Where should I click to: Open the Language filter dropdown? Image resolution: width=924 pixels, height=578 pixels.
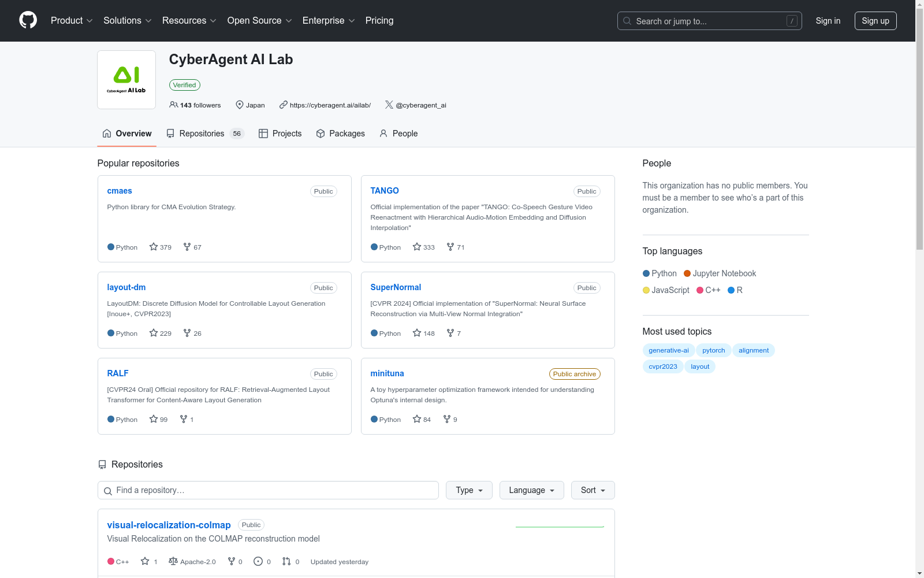pyautogui.click(x=532, y=490)
